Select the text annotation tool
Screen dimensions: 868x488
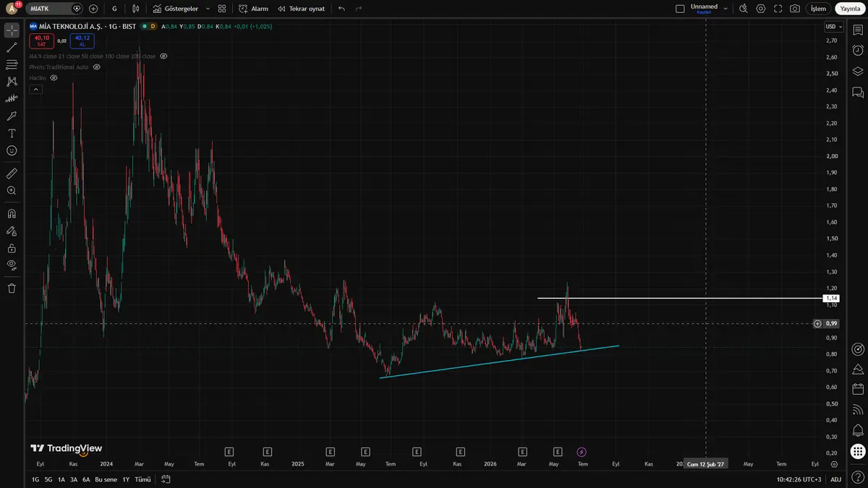pos(12,133)
